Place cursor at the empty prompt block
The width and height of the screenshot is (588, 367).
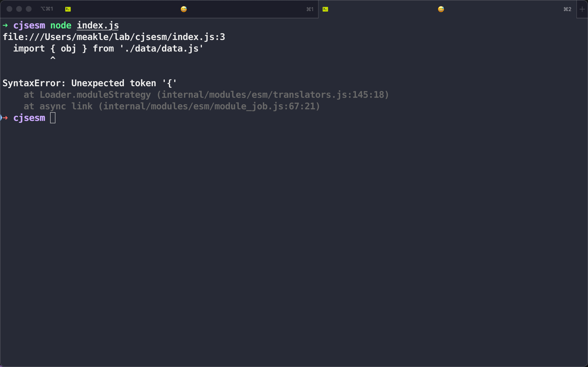click(53, 118)
